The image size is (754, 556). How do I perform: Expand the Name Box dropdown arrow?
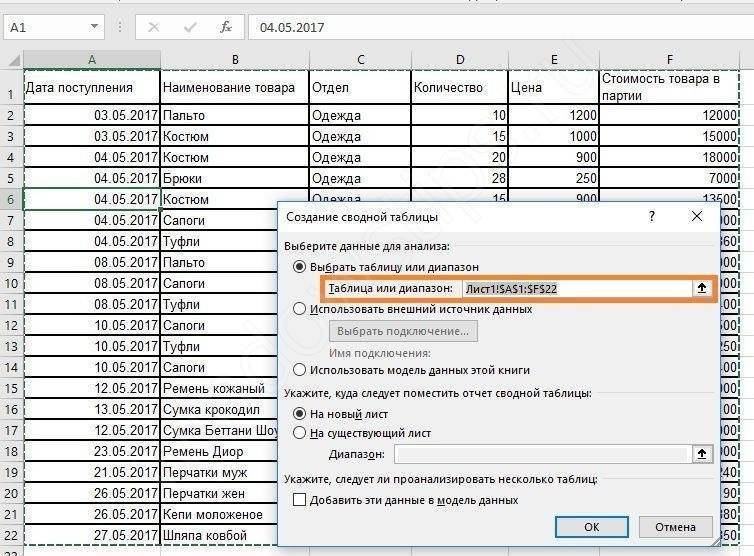coord(94,27)
